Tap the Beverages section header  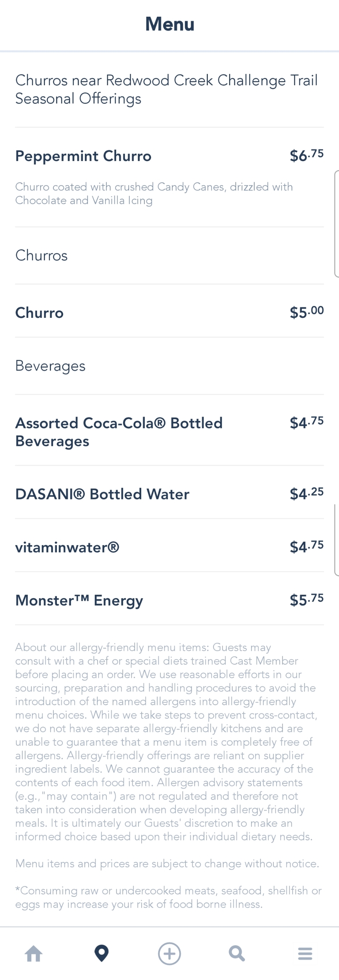pyautogui.click(x=50, y=366)
